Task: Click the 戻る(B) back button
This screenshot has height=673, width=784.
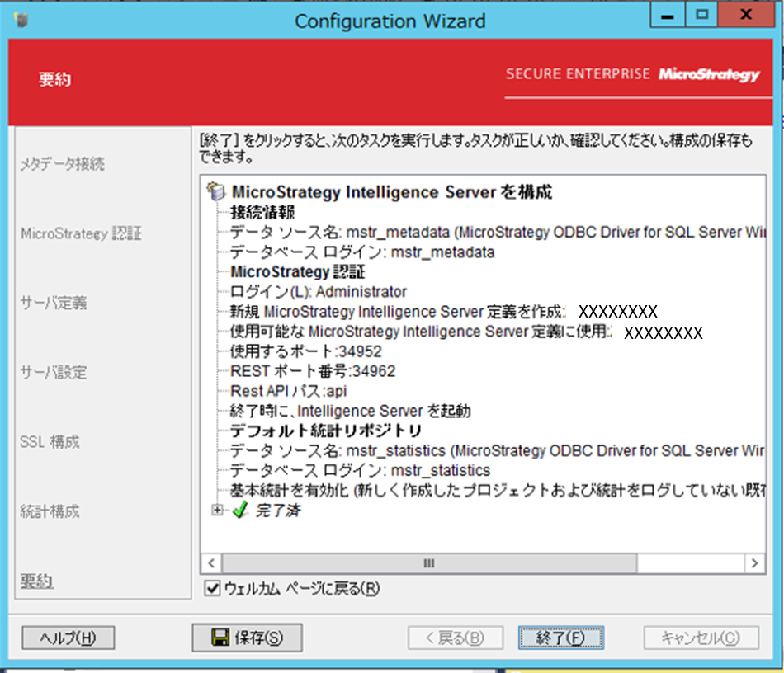Action: click(456, 638)
